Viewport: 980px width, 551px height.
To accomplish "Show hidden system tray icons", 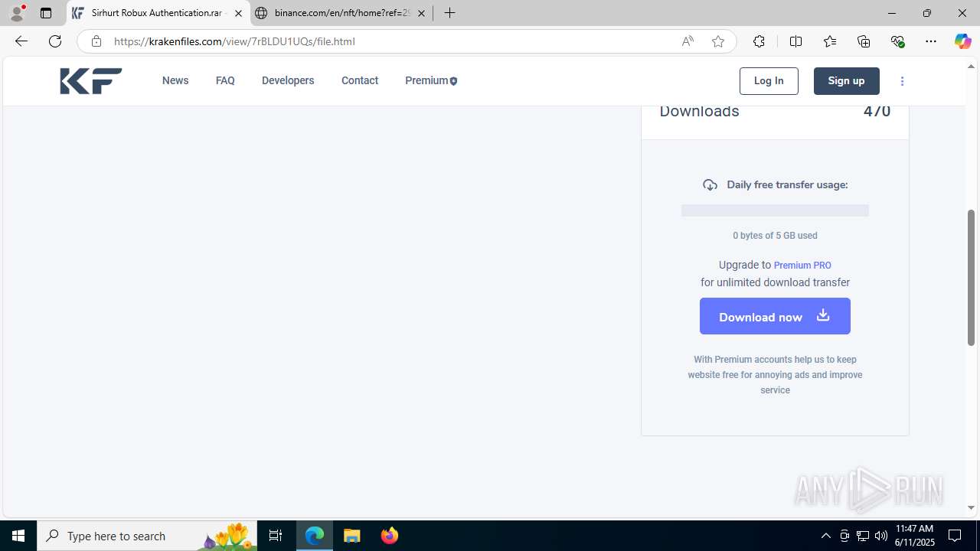I will click(x=825, y=536).
